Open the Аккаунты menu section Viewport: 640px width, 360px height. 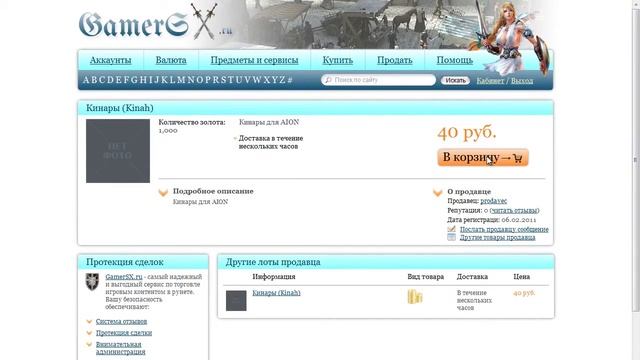pos(110,60)
